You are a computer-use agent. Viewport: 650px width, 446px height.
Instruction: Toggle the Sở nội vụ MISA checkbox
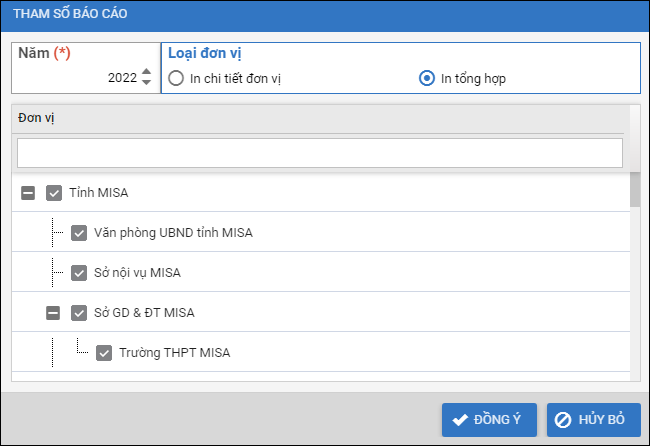click(79, 273)
